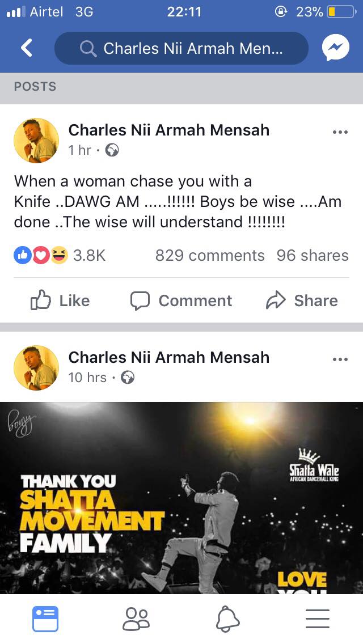Switch to the Friends tab

click(136, 618)
